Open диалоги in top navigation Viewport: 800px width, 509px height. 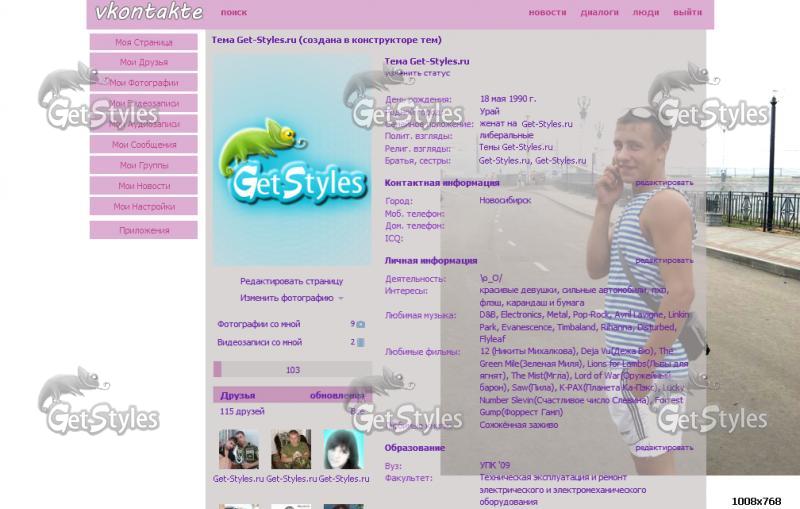[599, 13]
